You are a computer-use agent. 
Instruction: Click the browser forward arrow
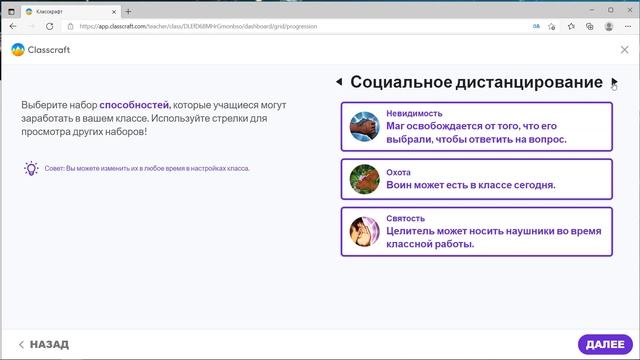pyautogui.click(x=31, y=26)
